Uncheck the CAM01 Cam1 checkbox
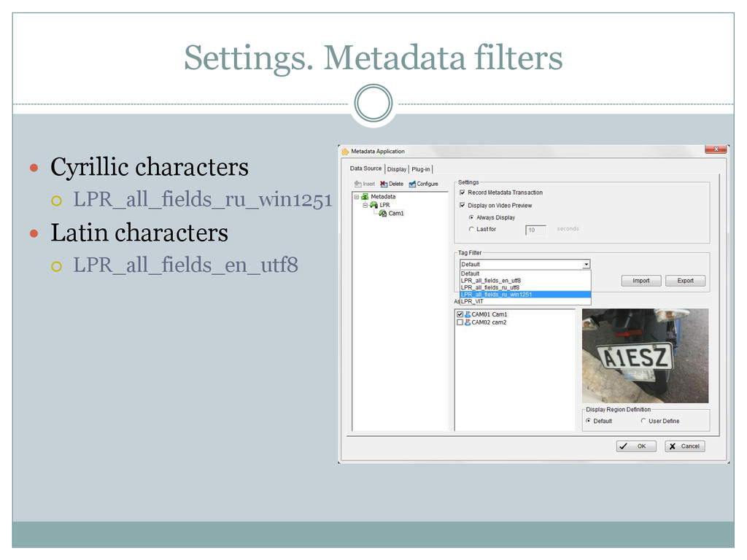 pos(460,314)
